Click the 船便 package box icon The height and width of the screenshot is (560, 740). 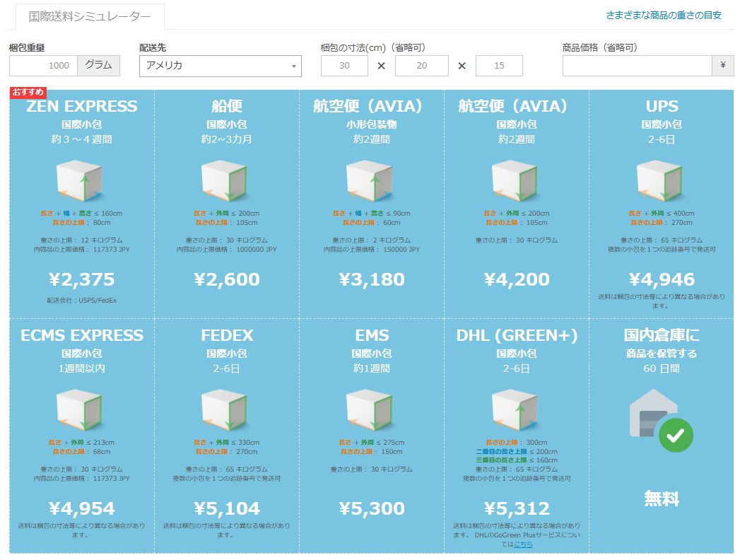[225, 181]
